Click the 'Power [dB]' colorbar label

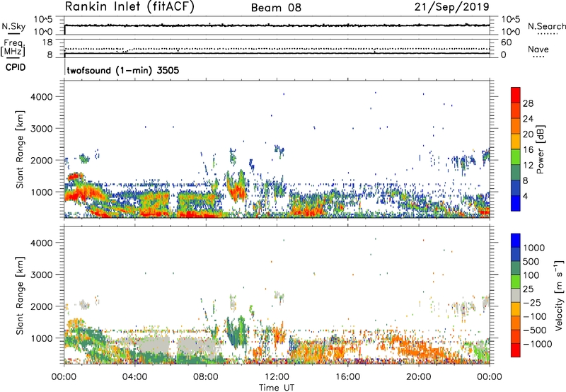pos(541,149)
